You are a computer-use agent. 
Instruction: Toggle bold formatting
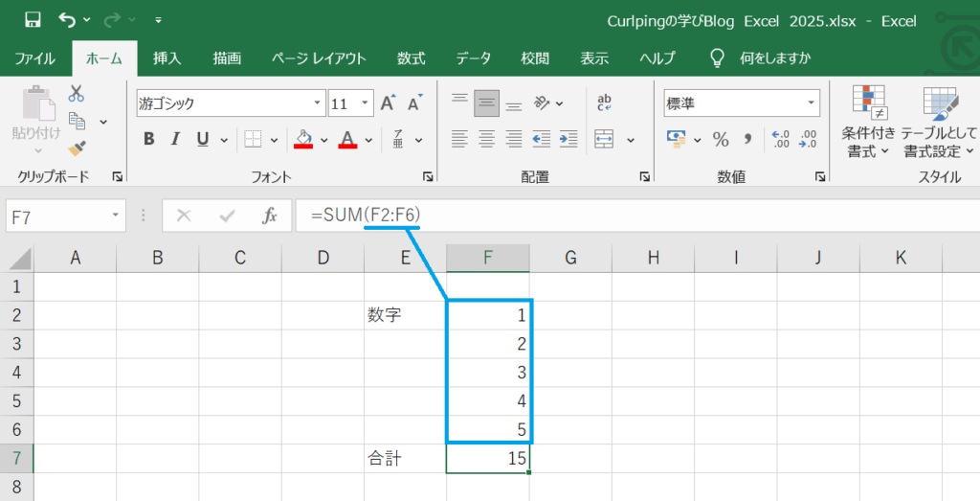(148, 139)
